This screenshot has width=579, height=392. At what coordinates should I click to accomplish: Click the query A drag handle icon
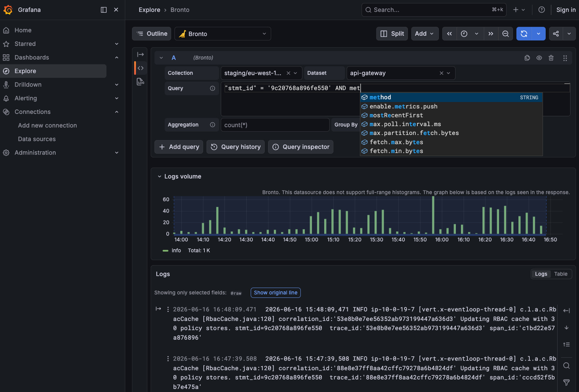(565, 58)
